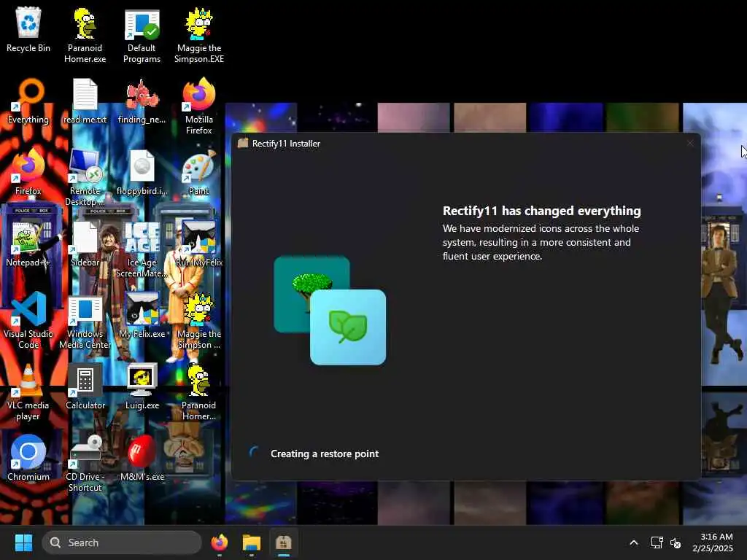Screen dimensions: 747x560
Task: Open the Calculator desktop shortcut
Action: 85,387
